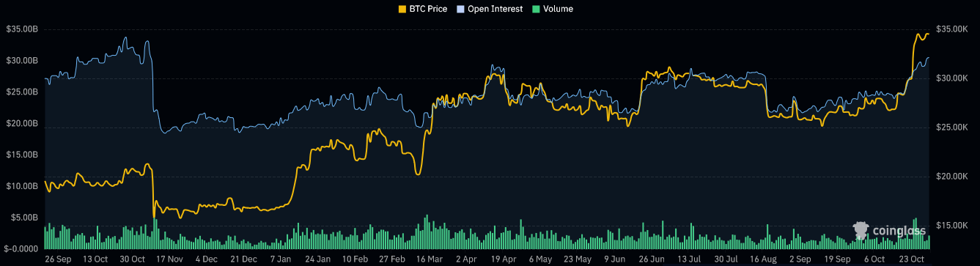Viewport: 980px width, 266px height.
Task: Click the $5.00B left axis label
Action: coord(23,218)
